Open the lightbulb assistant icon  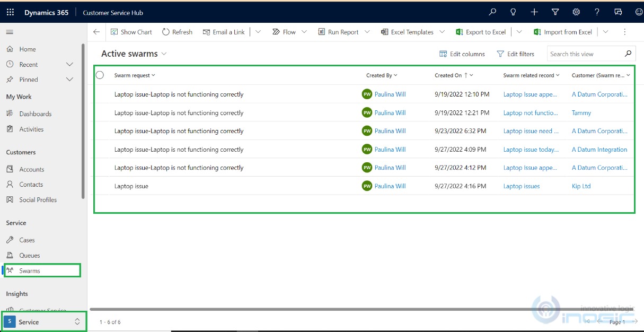click(513, 12)
